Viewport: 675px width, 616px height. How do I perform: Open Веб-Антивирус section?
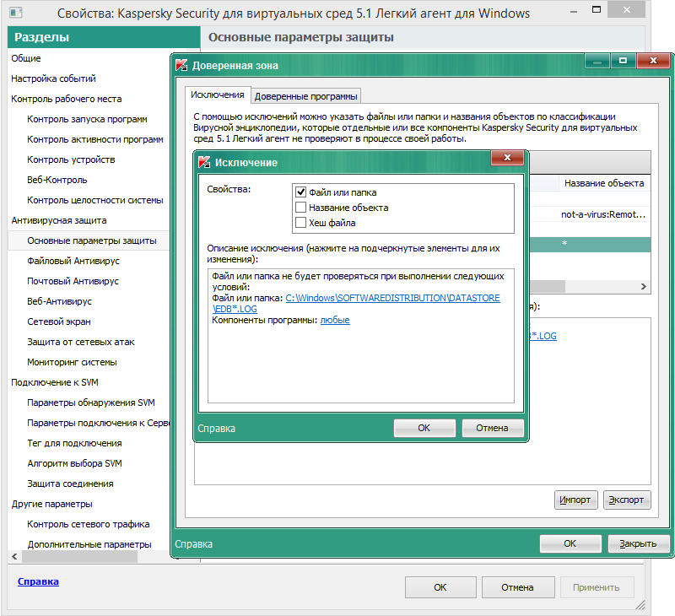point(59,301)
